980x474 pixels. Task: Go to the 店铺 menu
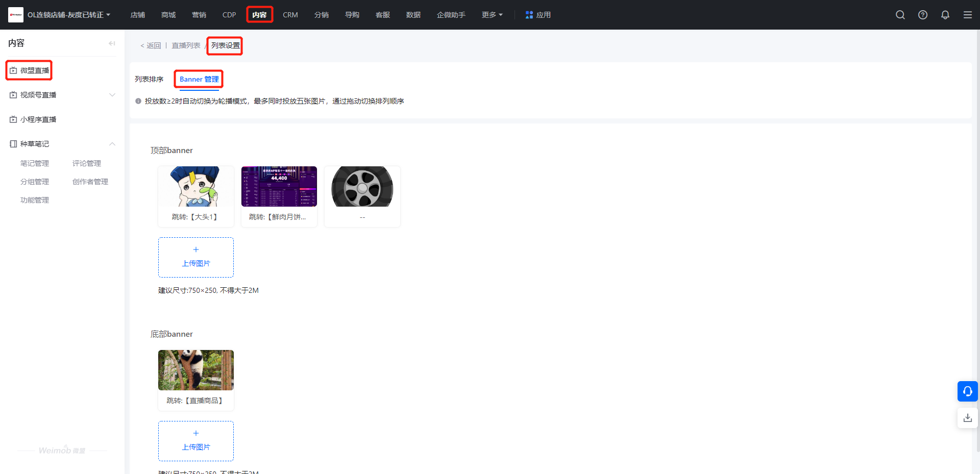138,15
